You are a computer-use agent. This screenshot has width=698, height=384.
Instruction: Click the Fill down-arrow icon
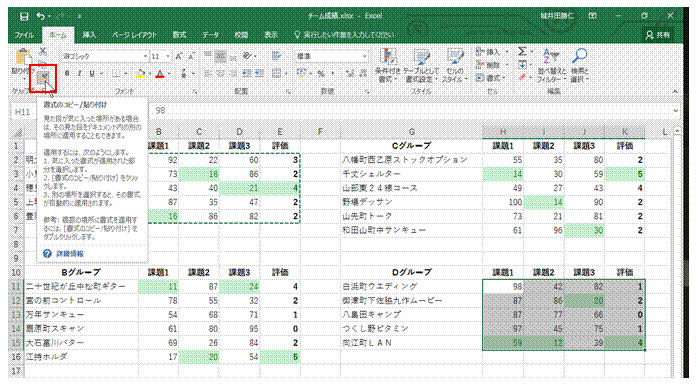tap(523, 65)
